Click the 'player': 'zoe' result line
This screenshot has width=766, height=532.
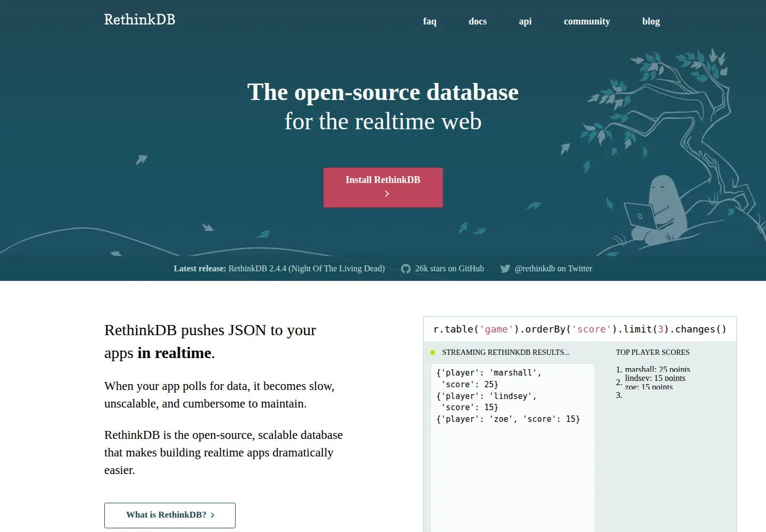(508, 419)
